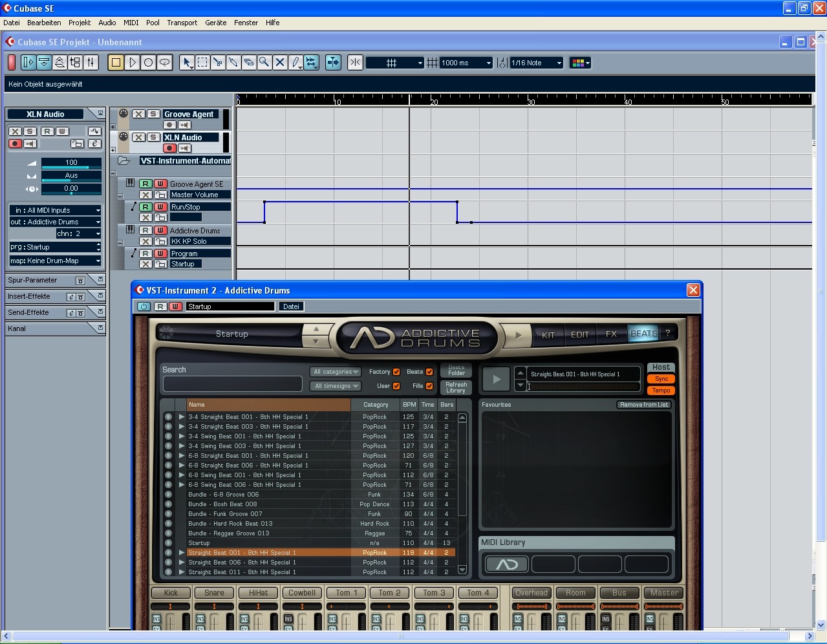Toggle the lock button in Inspector

click(77, 144)
